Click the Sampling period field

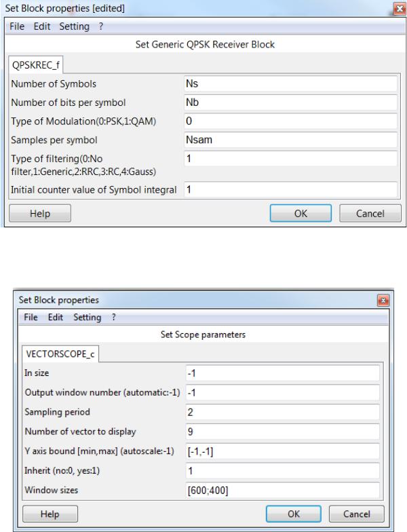[x=283, y=412]
